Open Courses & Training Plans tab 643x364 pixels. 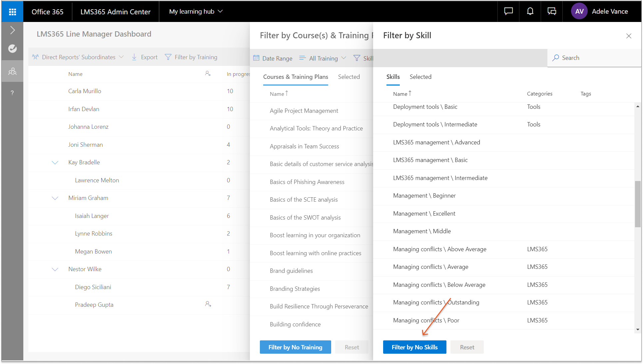pos(296,77)
